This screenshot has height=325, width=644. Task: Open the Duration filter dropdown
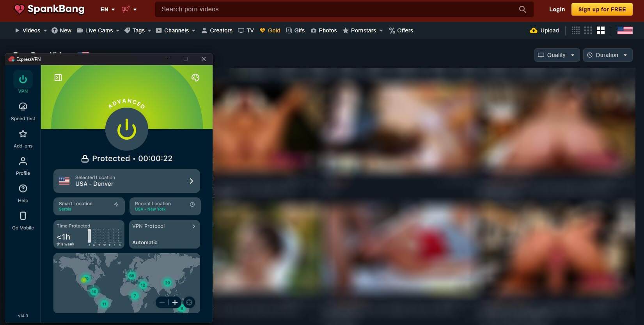point(608,55)
